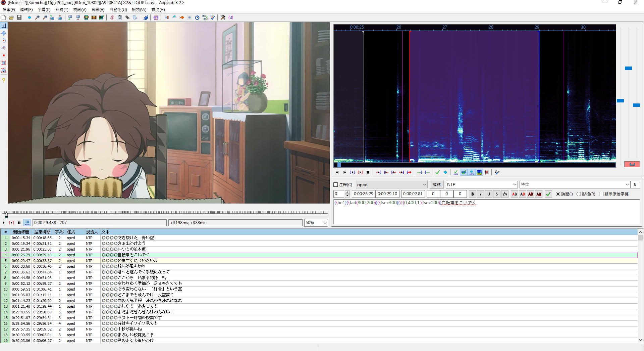Open the oped style dropdown
Screen dimensions: 644x351
[x=392, y=185]
